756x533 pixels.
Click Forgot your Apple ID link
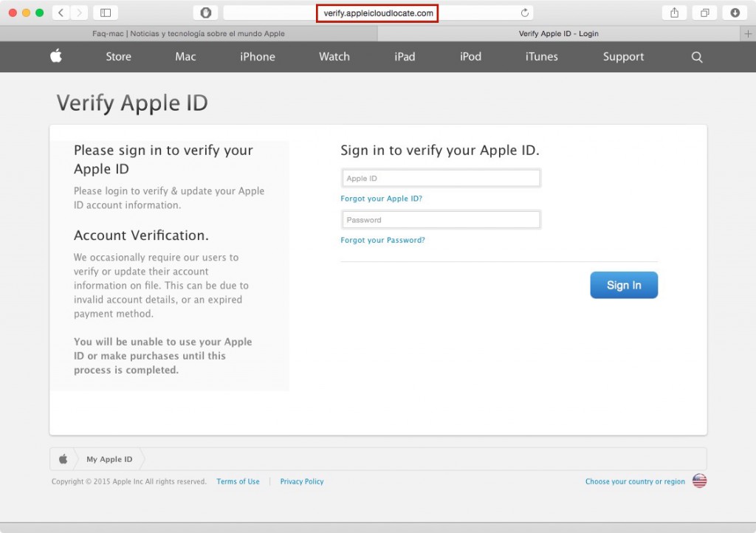[x=381, y=199]
